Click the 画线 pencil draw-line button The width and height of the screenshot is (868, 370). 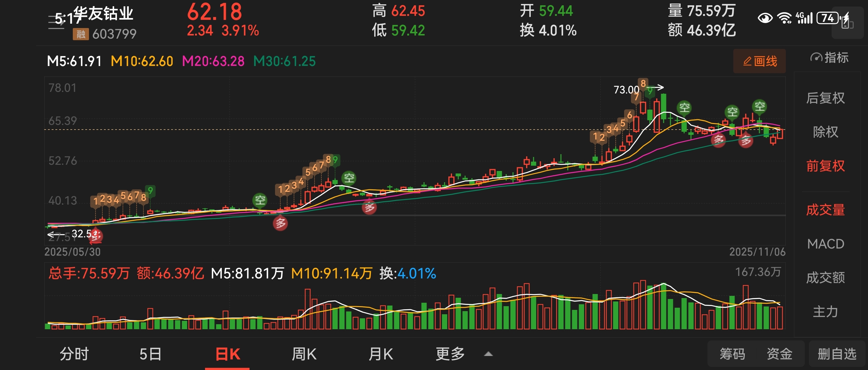point(759,61)
